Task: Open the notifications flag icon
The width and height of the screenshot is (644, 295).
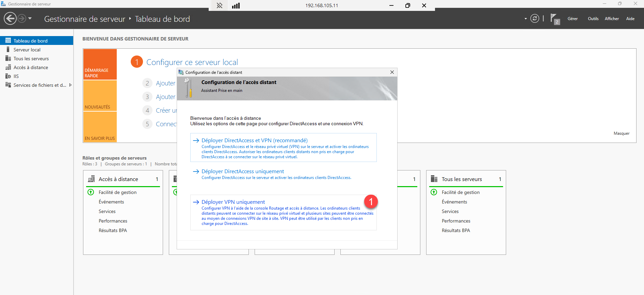Action: pyautogui.click(x=554, y=19)
